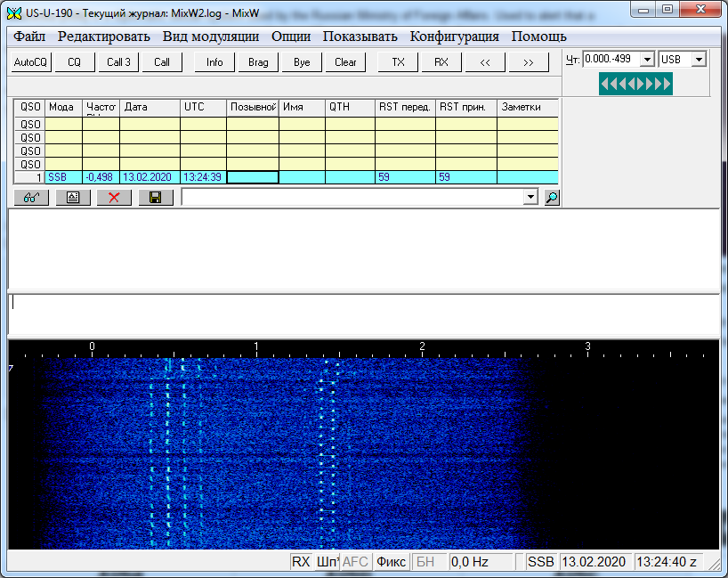Click the QTH column header
This screenshot has height=578, width=728.
(x=350, y=108)
